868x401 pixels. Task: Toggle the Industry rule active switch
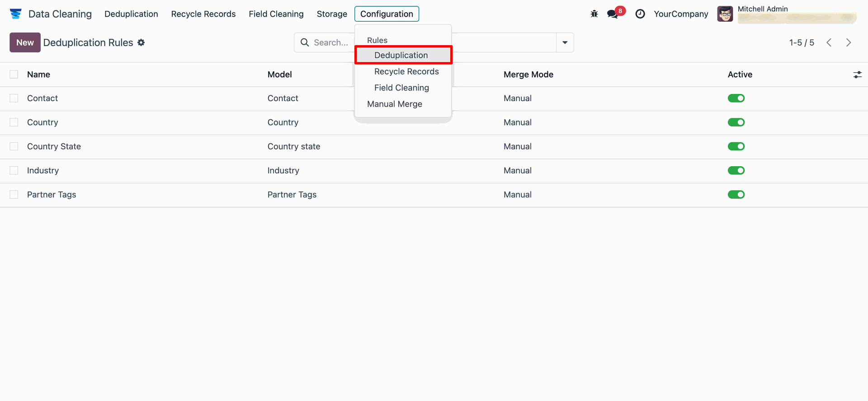(736, 171)
